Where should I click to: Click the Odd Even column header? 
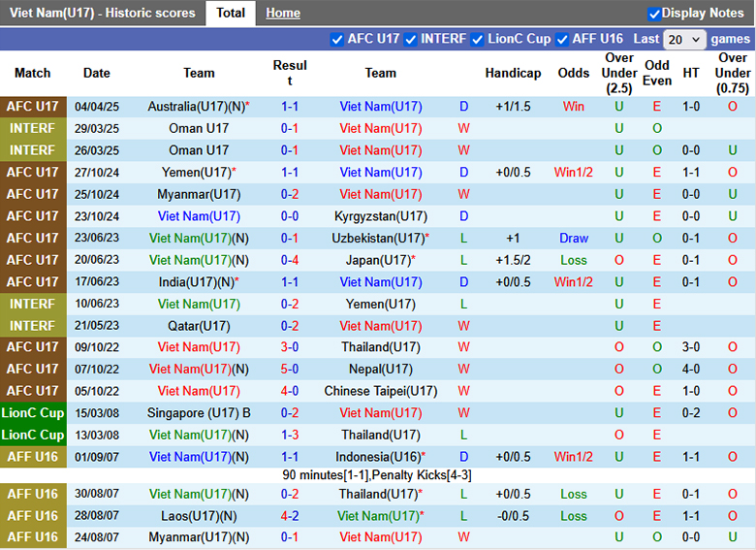click(657, 74)
